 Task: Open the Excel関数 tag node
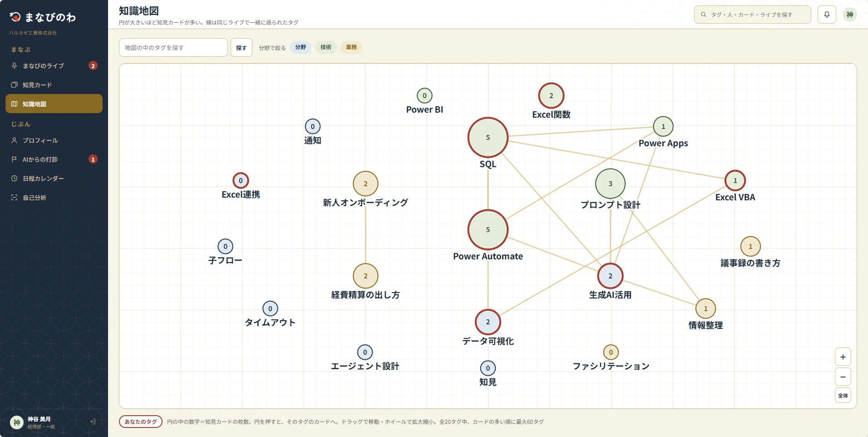pyautogui.click(x=551, y=96)
